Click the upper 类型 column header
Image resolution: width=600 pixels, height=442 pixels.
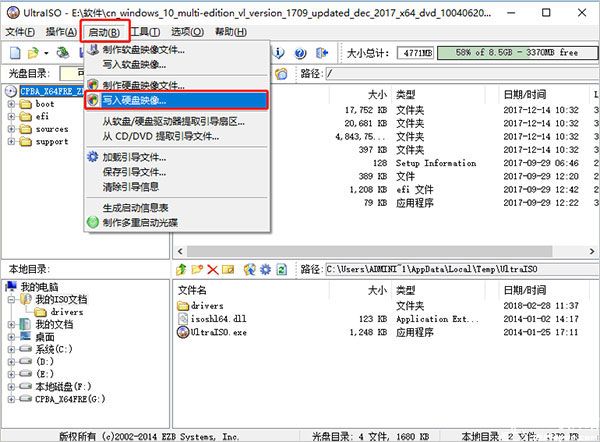point(405,94)
